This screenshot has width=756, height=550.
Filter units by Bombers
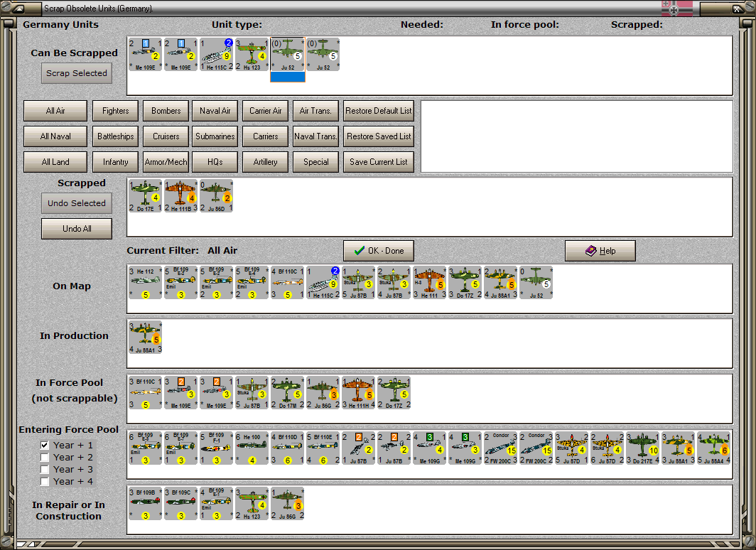coord(166,111)
